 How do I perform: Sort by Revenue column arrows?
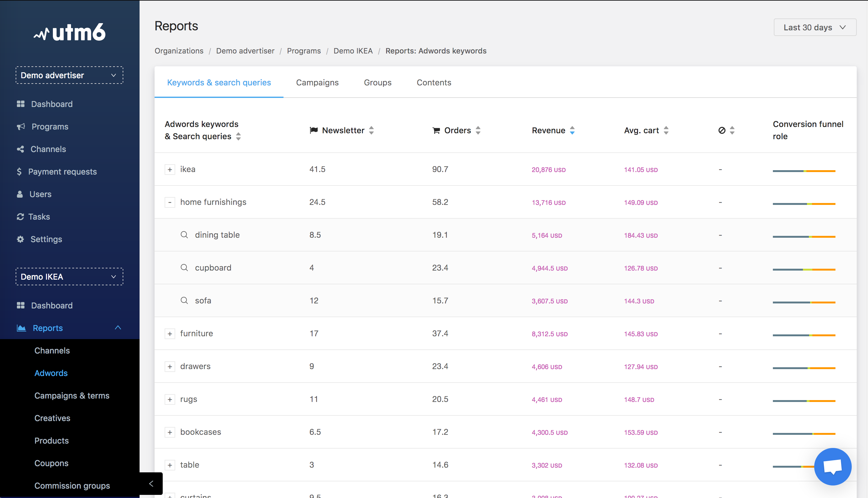(572, 130)
